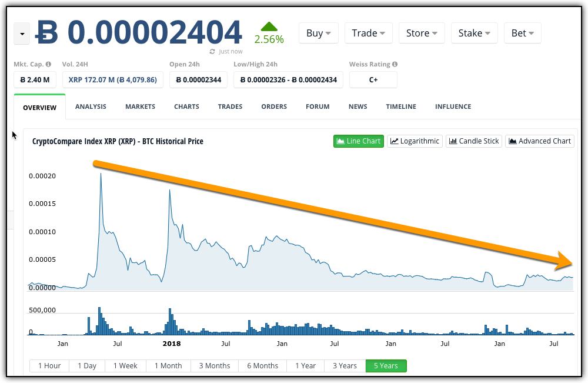Switch to Candle Stick chart

[474, 141]
